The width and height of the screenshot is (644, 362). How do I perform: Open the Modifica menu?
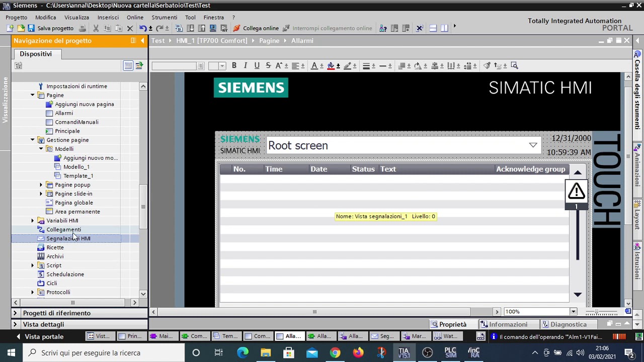click(x=46, y=17)
